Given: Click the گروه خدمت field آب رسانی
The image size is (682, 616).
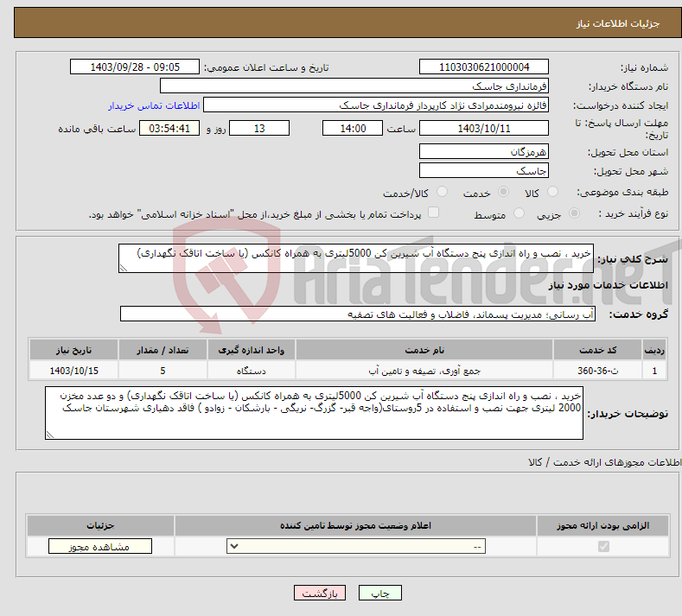Looking at the screenshot, I should (358, 314).
